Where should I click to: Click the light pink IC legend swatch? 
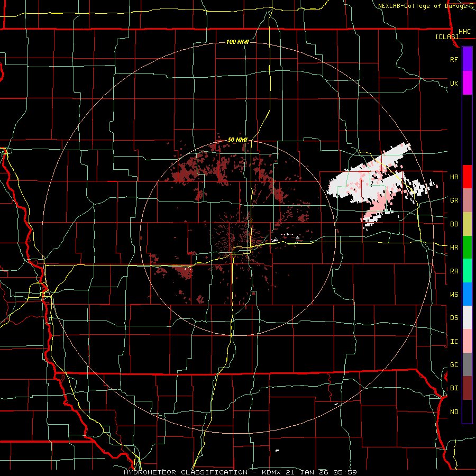coord(467,341)
